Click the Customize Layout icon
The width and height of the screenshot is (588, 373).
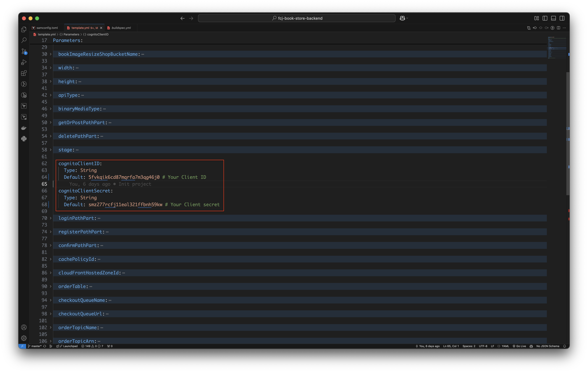click(536, 18)
